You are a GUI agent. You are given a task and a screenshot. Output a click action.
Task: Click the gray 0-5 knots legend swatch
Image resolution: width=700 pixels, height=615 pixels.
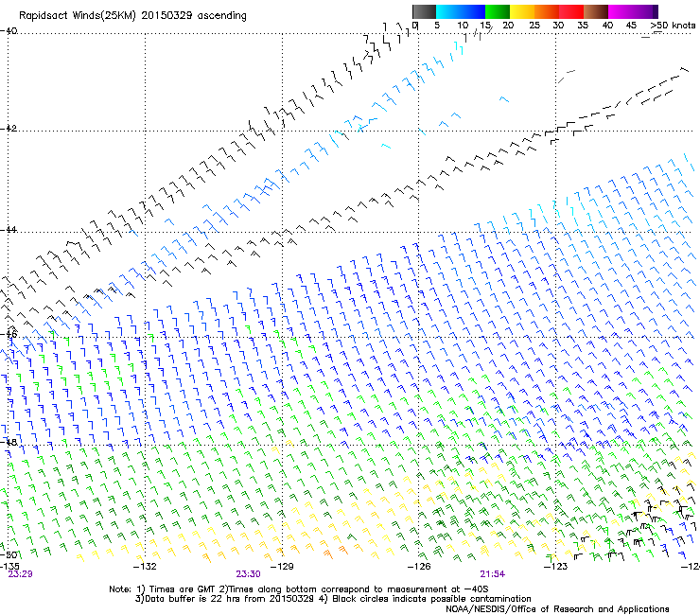[x=424, y=11]
